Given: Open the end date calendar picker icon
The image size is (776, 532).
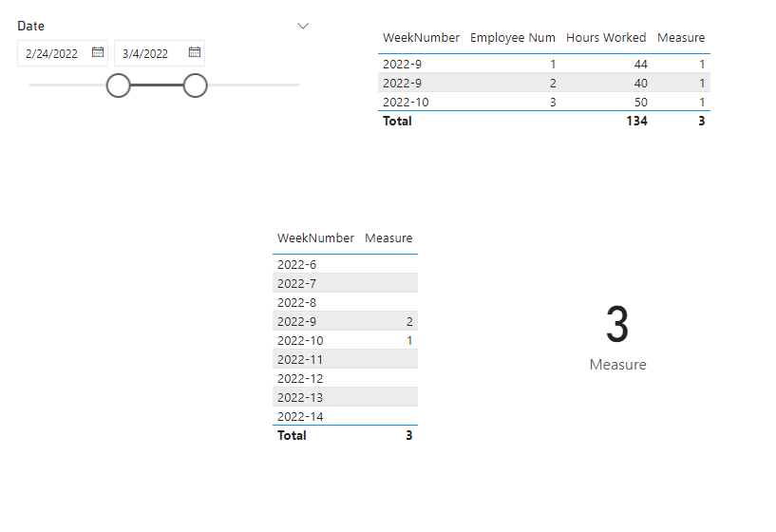Looking at the screenshot, I should click(x=195, y=52).
